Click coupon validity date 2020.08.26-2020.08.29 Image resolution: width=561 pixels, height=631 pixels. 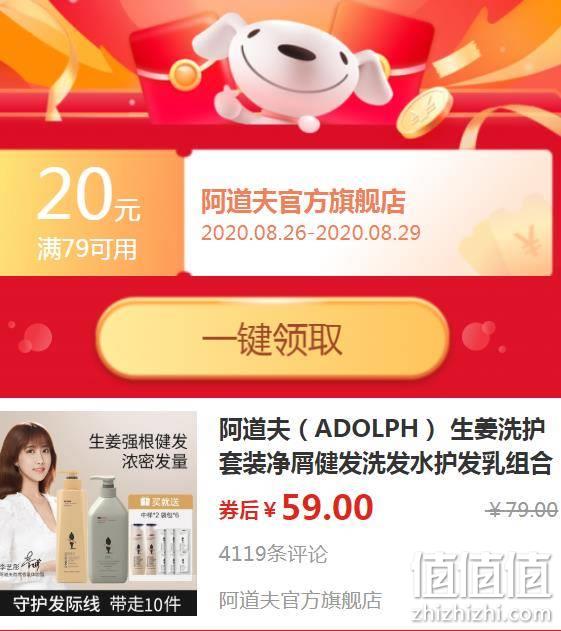(x=311, y=233)
